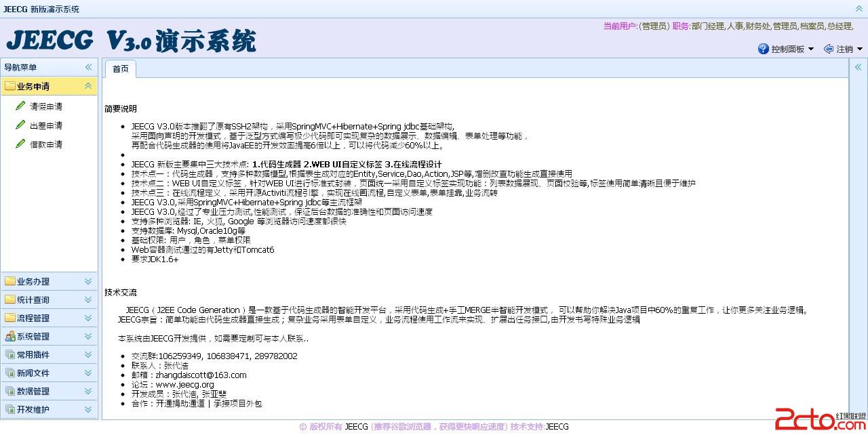Click the JEECG V3.0演示系统 logo title
This screenshot has height=437, width=868.
click(132, 41)
